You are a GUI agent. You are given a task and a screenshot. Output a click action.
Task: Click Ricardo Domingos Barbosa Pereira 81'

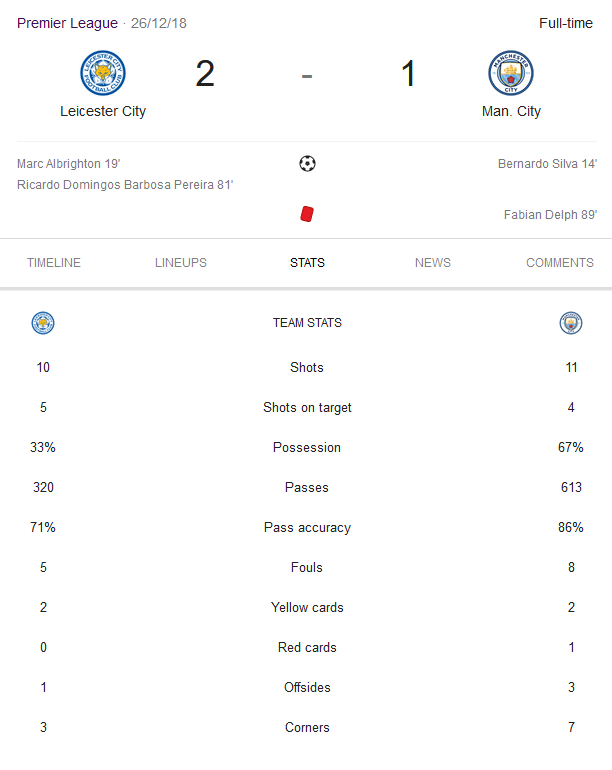coord(125,185)
